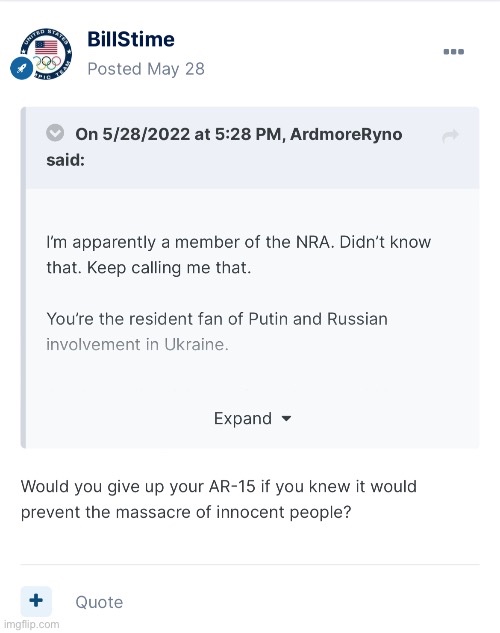The image size is (500, 633).
Task: Click faded text 'involvement in Ukraine.'
Action: point(137,344)
